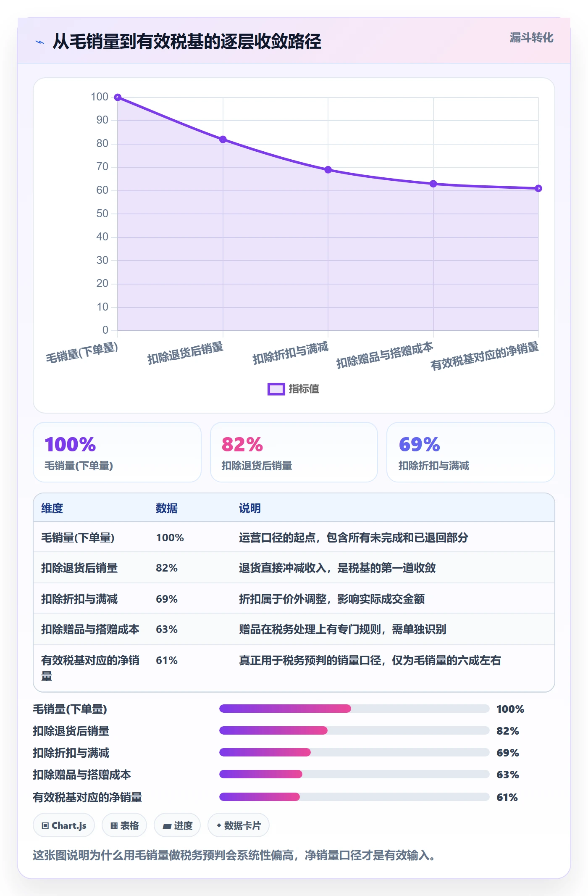
Task: Click the lightning icon beside the title
Action: pyautogui.click(x=40, y=42)
